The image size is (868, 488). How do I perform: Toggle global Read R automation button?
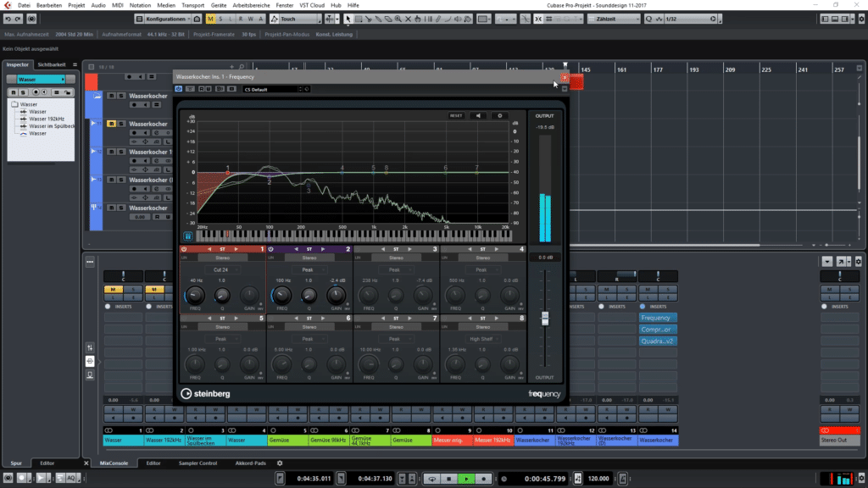[240, 19]
